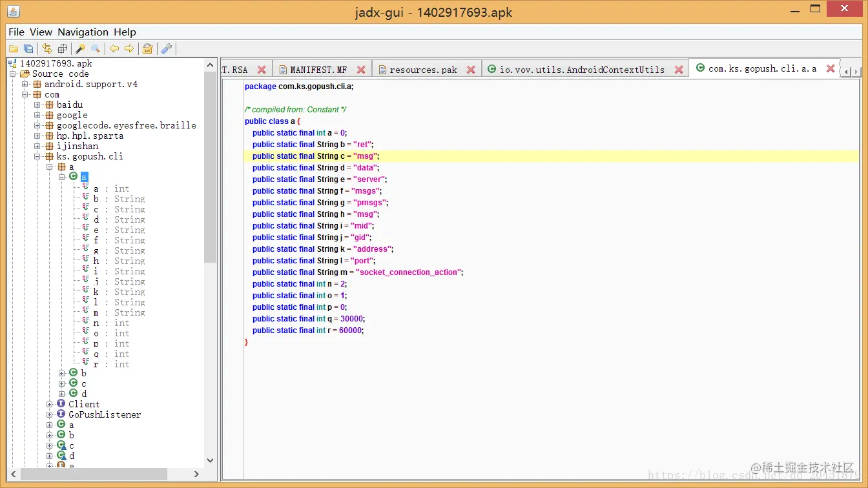This screenshot has height=488, width=868.
Task: Go back using the left arrow icon
Action: point(114,48)
